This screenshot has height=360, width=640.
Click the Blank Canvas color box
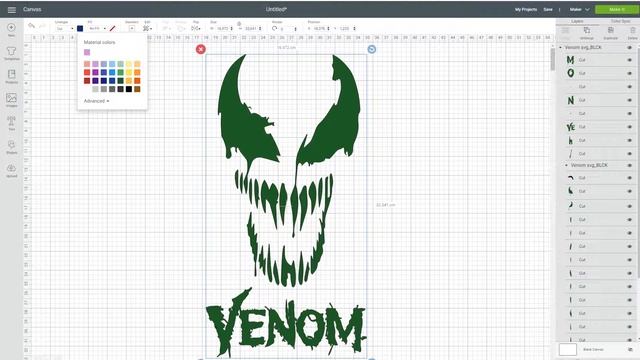[567, 350]
